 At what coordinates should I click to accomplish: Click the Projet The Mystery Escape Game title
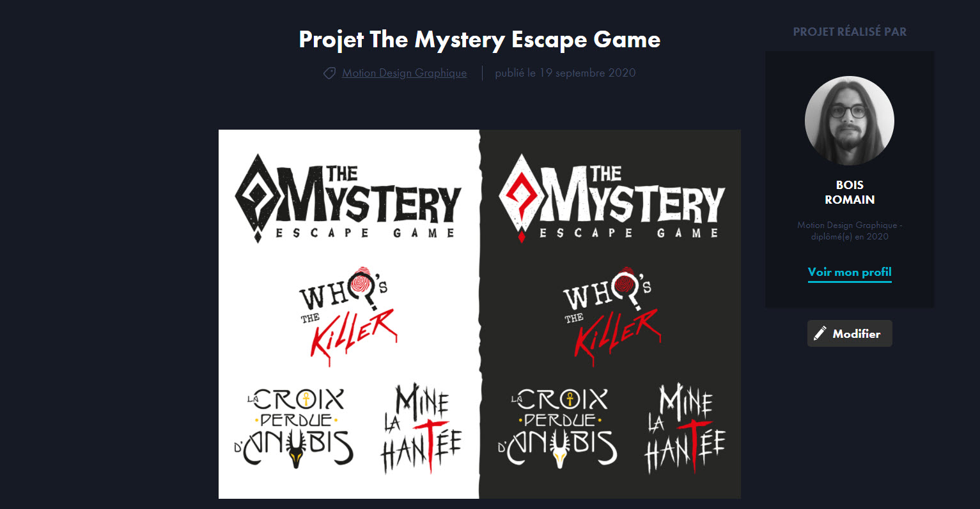[x=479, y=40]
